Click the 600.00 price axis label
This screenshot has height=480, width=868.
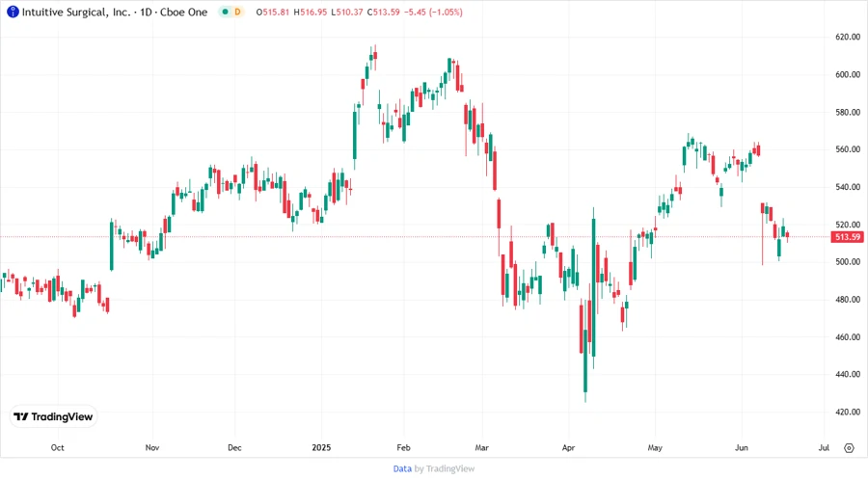click(848, 74)
